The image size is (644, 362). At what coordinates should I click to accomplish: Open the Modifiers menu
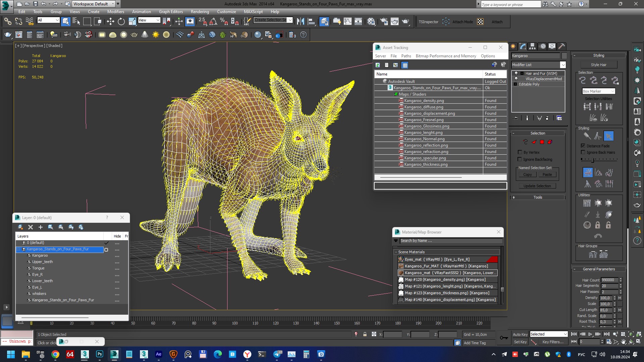115,11
